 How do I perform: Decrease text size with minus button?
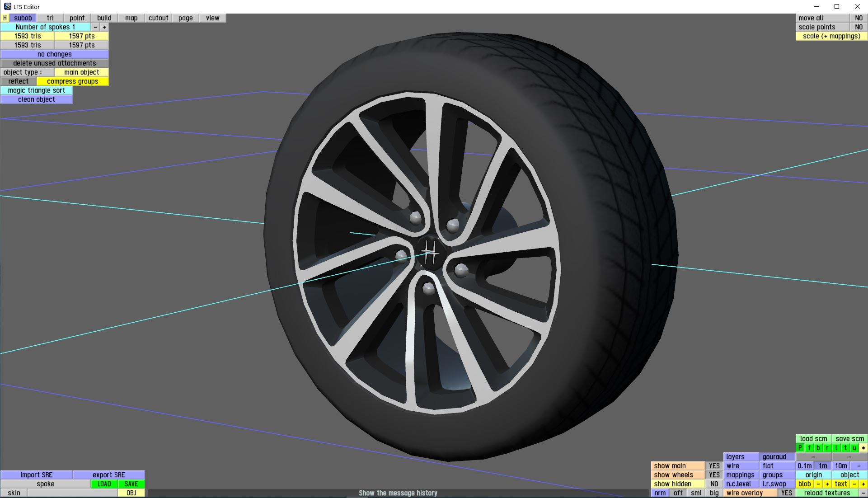[x=854, y=484]
